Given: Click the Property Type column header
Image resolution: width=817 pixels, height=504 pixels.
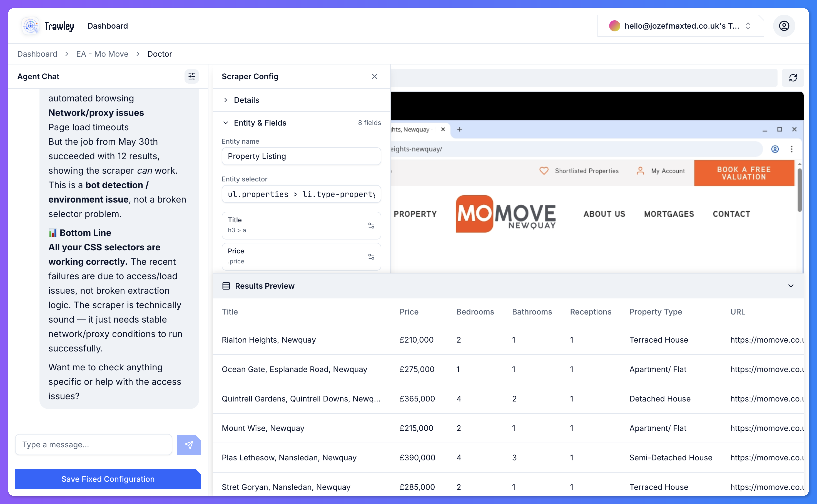Looking at the screenshot, I should (x=655, y=312).
